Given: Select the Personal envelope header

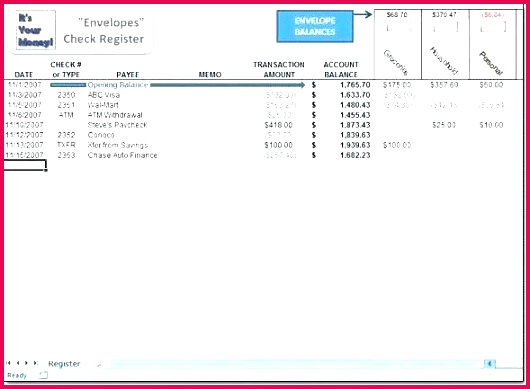Looking at the screenshot, I should [x=491, y=63].
